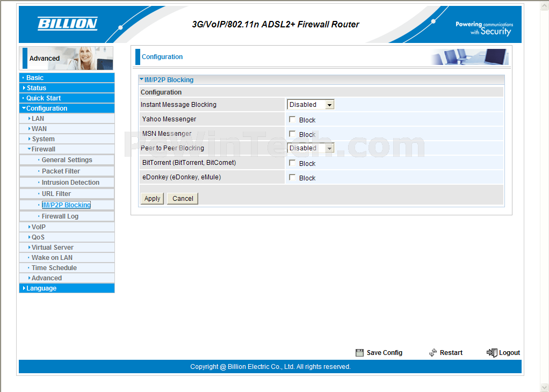Click the page scrollbar up arrow
This screenshot has width=549, height=392.
(545, 5)
